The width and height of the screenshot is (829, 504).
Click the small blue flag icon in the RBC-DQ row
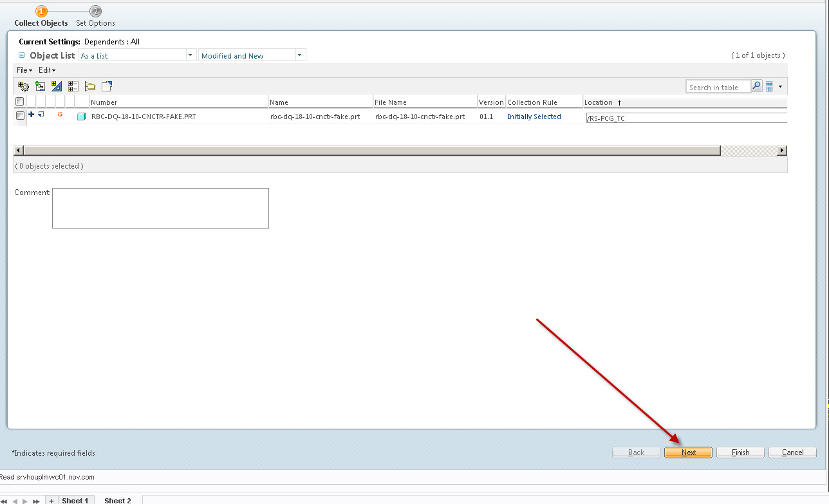pos(41,115)
